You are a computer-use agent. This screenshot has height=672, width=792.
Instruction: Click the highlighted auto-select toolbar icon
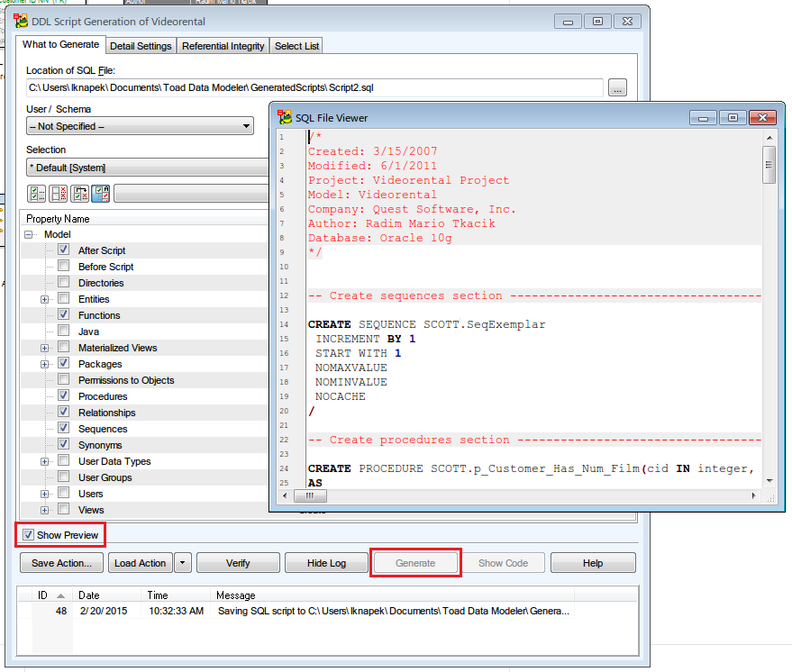[101, 194]
